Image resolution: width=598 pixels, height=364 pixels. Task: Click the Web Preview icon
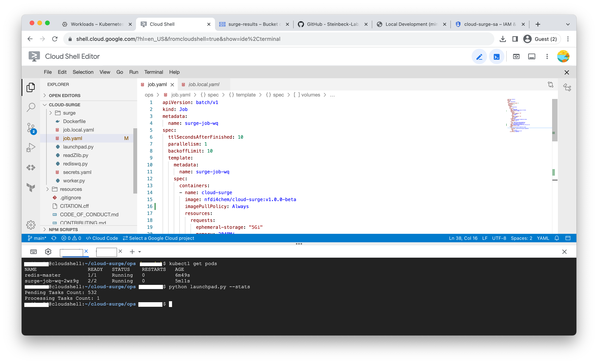[516, 57]
